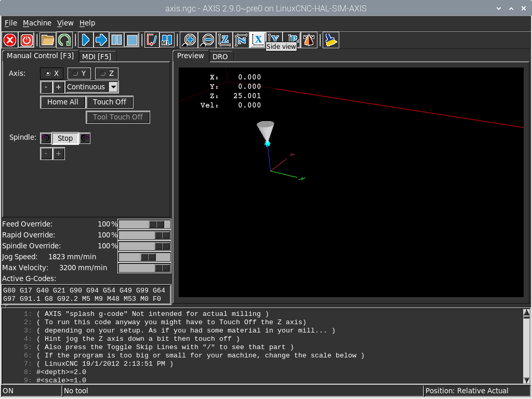This screenshot has width=532, height=399.
Task: Open the Machine menu
Action: coord(37,23)
